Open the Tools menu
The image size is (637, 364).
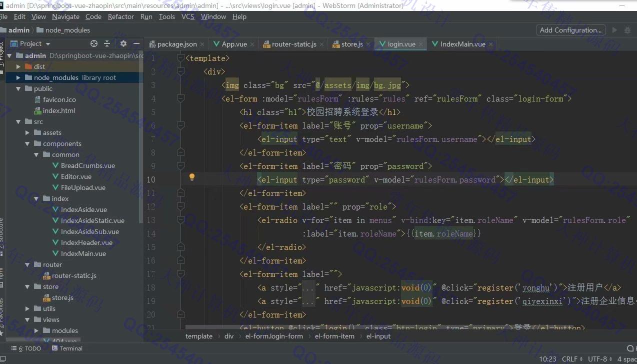[167, 16]
